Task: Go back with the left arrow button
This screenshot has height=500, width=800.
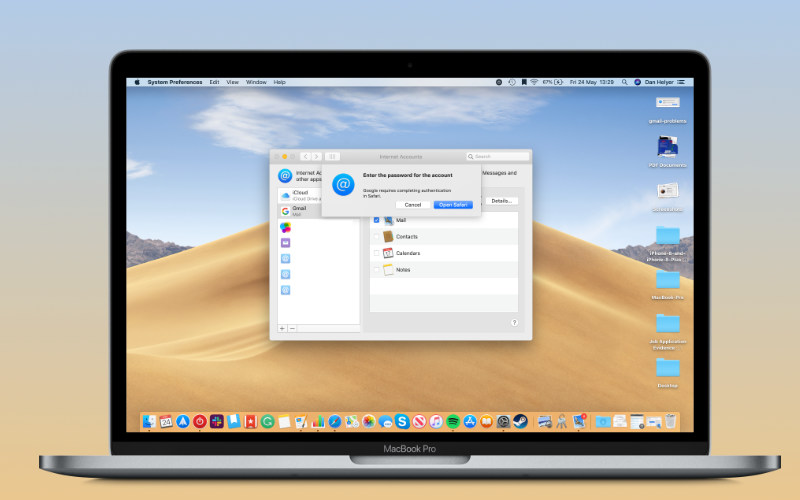Action: pos(306,157)
